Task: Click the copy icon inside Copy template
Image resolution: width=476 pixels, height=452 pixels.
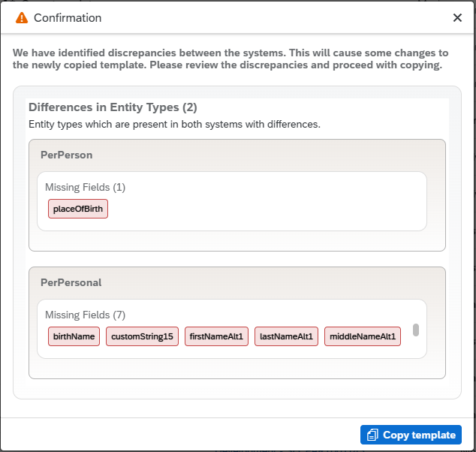Action: (x=372, y=435)
